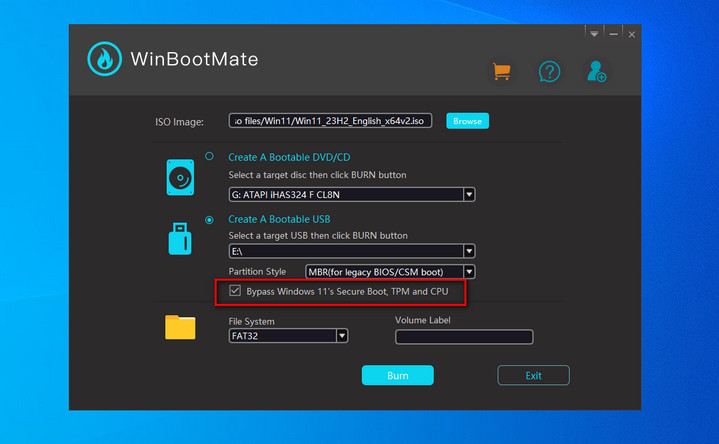Viewport: 719px width, 444px height.
Task: Click the 'File System' label
Action: tap(251, 322)
